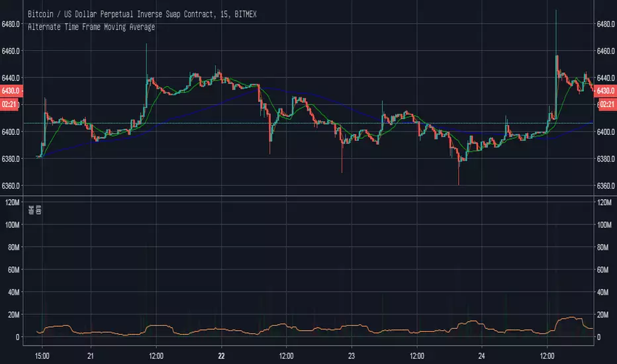Click 0 on the right volume axis
The image size is (617, 364).
[600, 338]
